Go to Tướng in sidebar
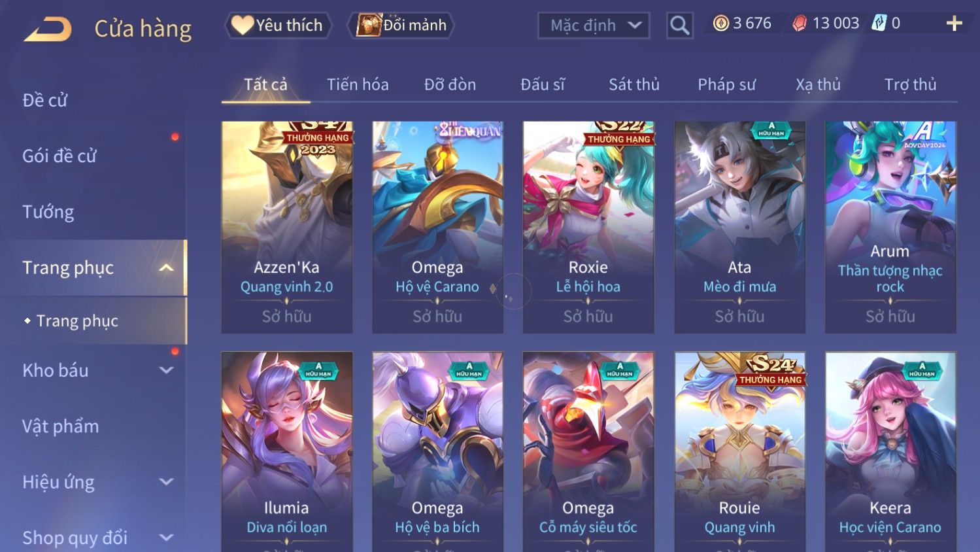Viewport: 980px width, 552px height. tap(48, 212)
